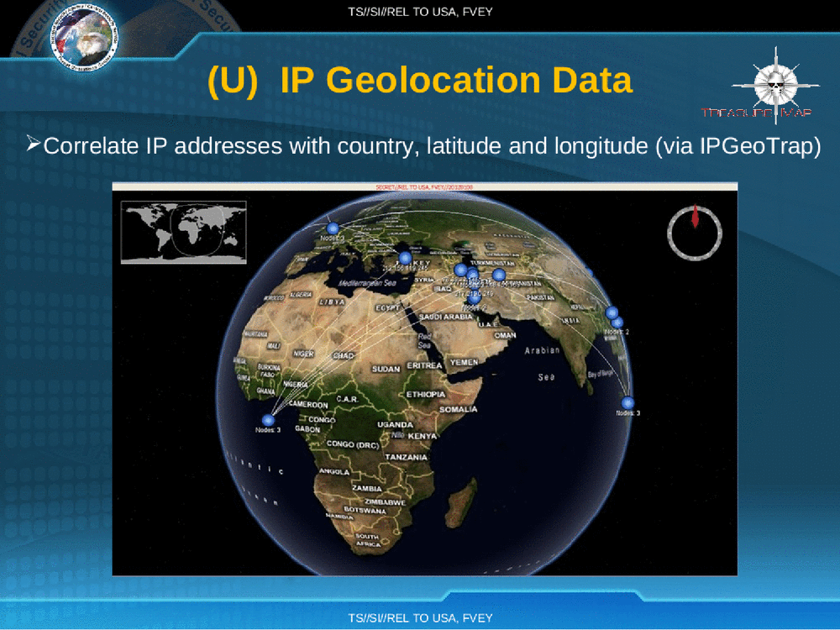Image resolution: width=840 pixels, height=630 pixels.
Task: Click the compass ring on the globe view
Action: coord(695,233)
